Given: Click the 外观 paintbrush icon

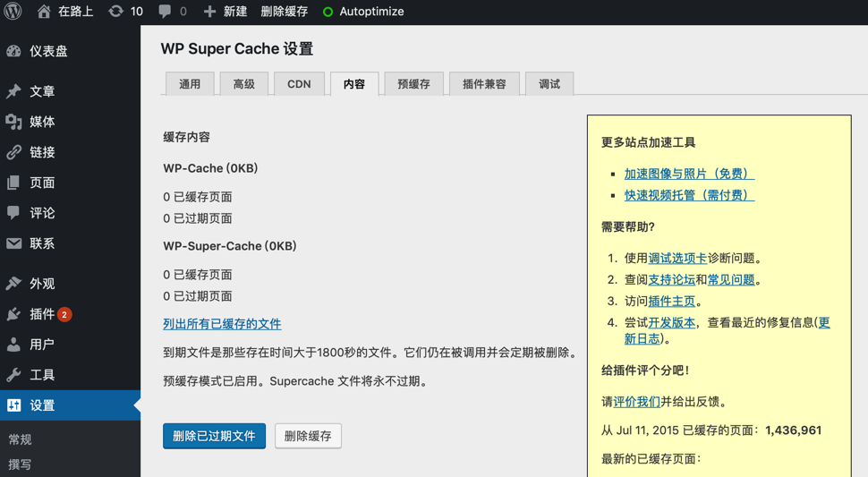Looking at the screenshot, I should click(13, 284).
